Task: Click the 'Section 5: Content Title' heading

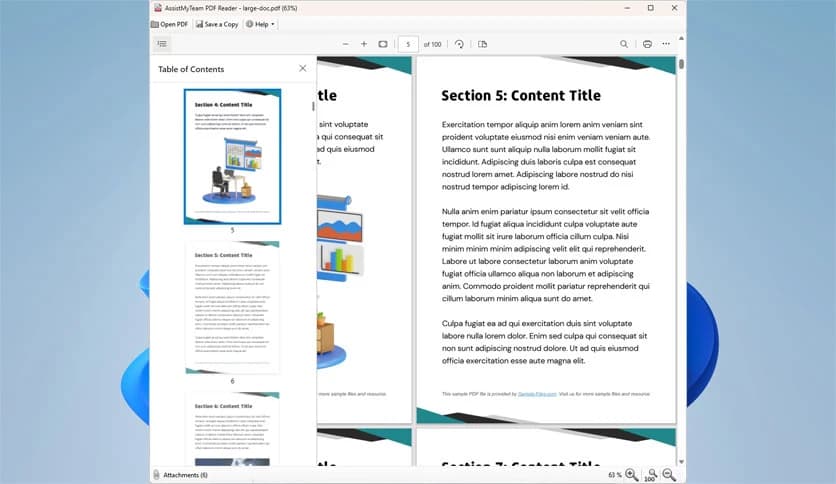Action: pyautogui.click(x=521, y=95)
